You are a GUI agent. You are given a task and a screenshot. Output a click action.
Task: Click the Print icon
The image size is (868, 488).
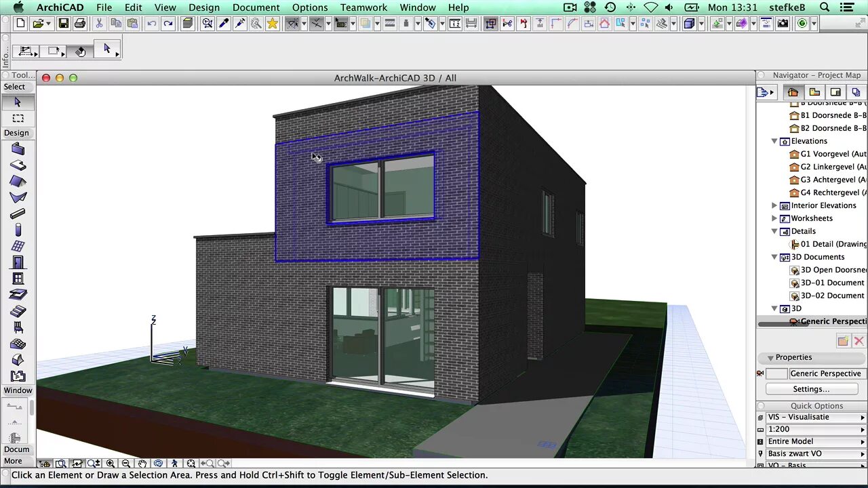tap(80, 24)
